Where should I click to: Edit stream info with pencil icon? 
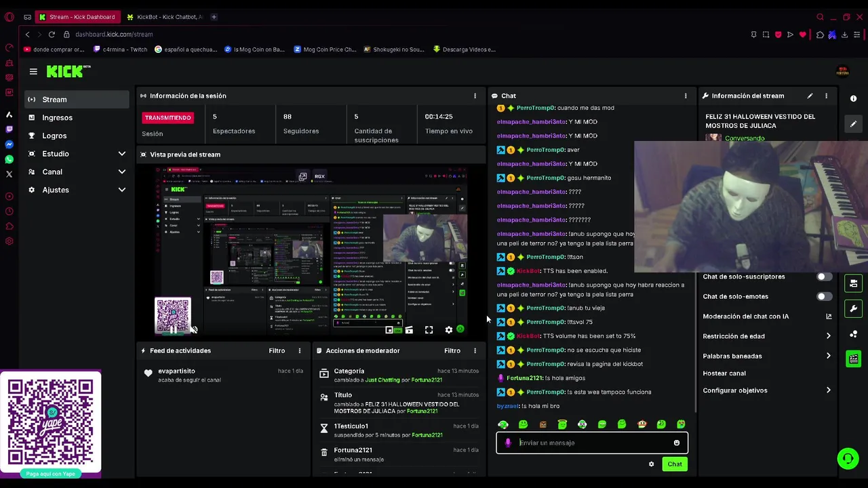(810, 96)
